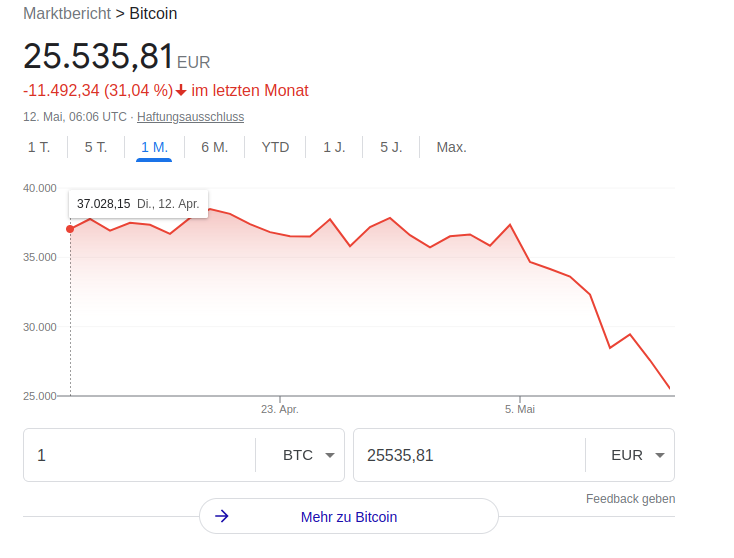Image resolution: width=734 pixels, height=558 pixels.
Task: Select the 5 T. time range tab
Action: 96,147
